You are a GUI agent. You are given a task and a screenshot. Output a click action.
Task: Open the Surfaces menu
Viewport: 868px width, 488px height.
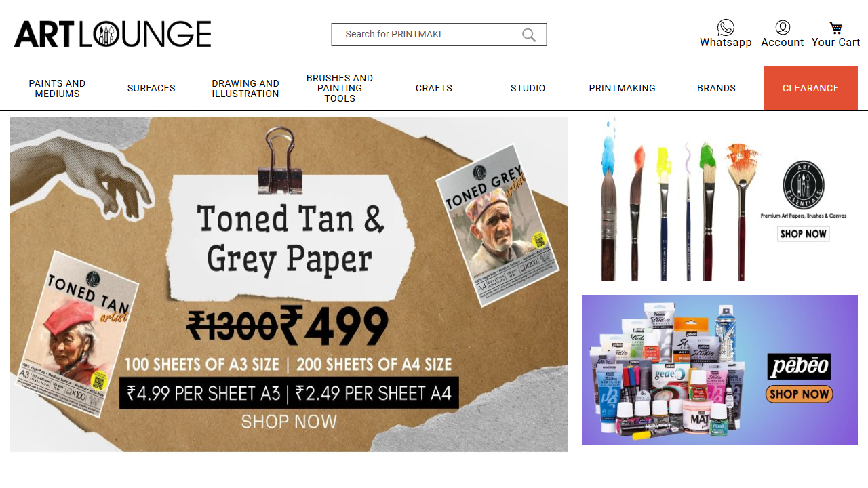pyautogui.click(x=151, y=88)
